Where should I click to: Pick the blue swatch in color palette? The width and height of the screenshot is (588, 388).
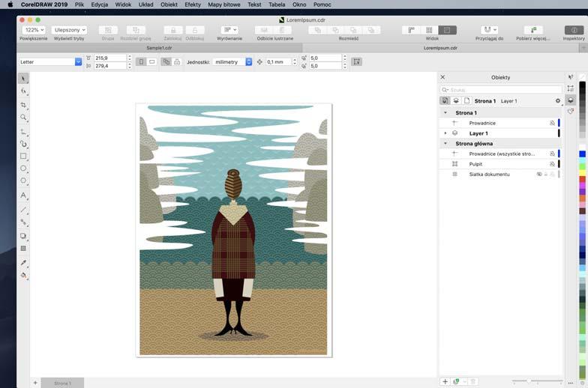[582, 154]
